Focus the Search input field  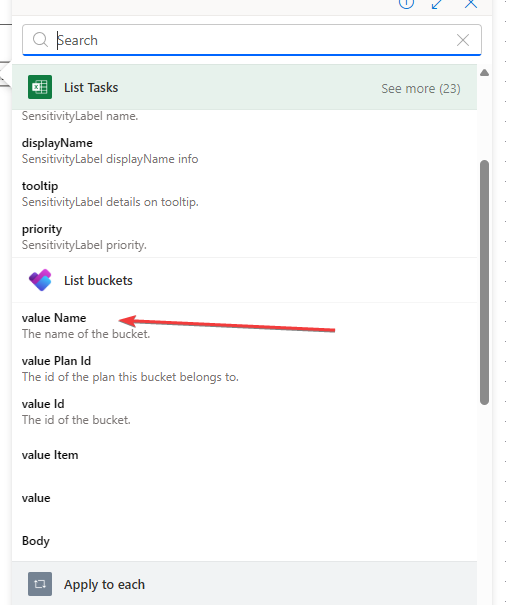tap(252, 40)
